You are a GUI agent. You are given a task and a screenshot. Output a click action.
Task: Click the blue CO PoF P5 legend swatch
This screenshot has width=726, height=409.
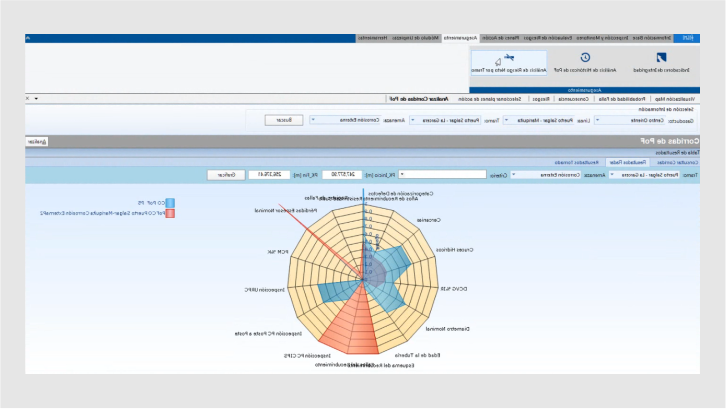click(170, 203)
